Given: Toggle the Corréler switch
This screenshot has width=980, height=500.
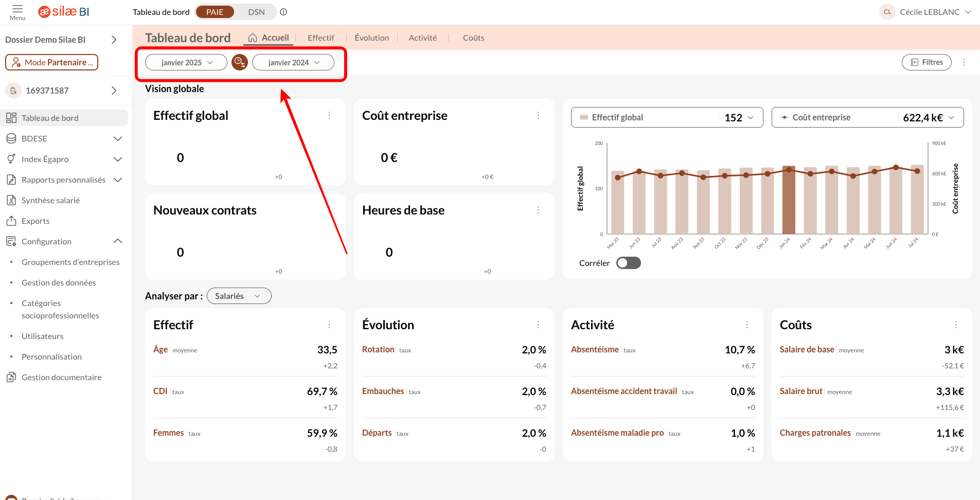Looking at the screenshot, I should (x=628, y=263).
